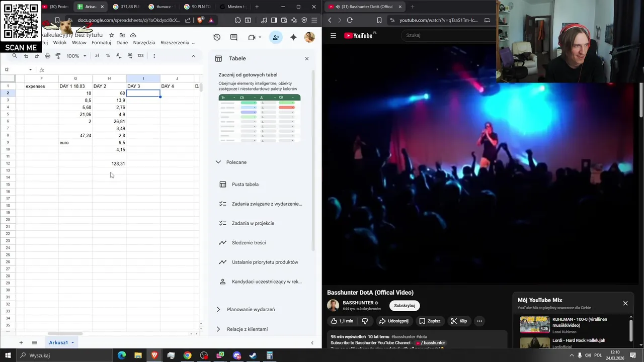The width and height of the screenshot is (644, 362).
Task: Collapse the Polecane section
Action: pos(218,162)
